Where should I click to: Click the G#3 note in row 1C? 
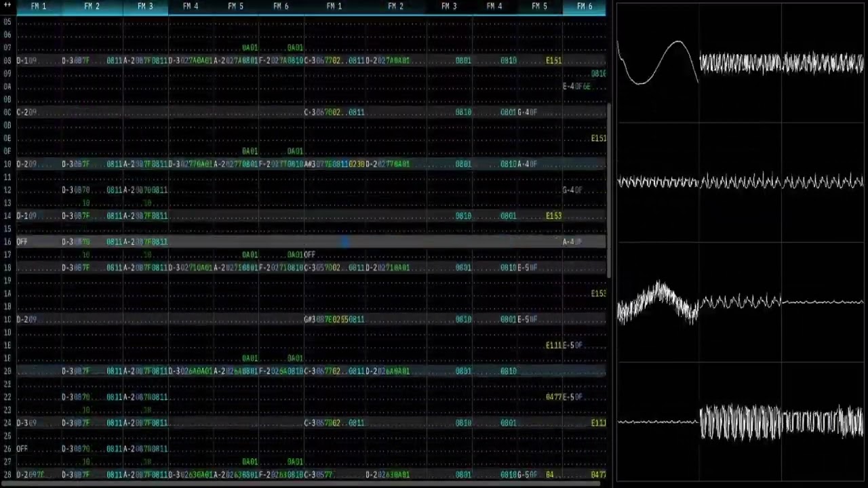[311, 319]
